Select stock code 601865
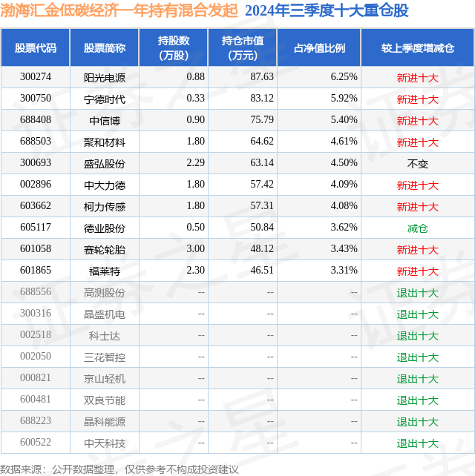 [x=36, y=271]
